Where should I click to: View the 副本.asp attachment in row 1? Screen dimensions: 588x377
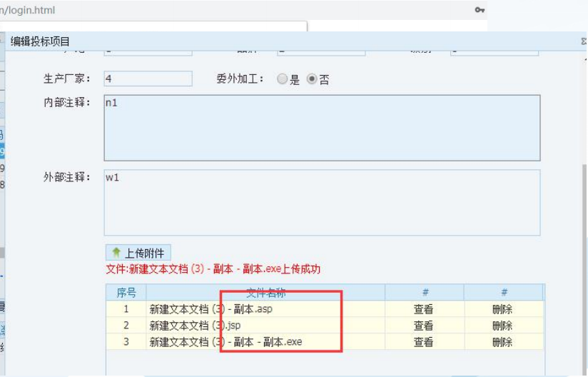[423, 309]
